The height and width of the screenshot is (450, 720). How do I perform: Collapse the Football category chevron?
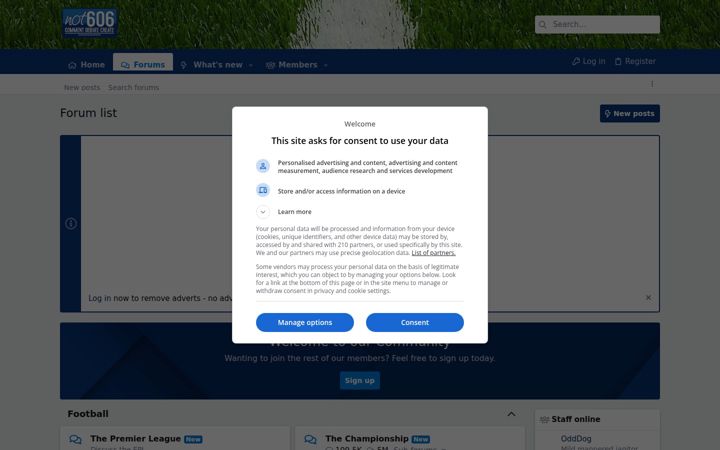tap(511, 414)
